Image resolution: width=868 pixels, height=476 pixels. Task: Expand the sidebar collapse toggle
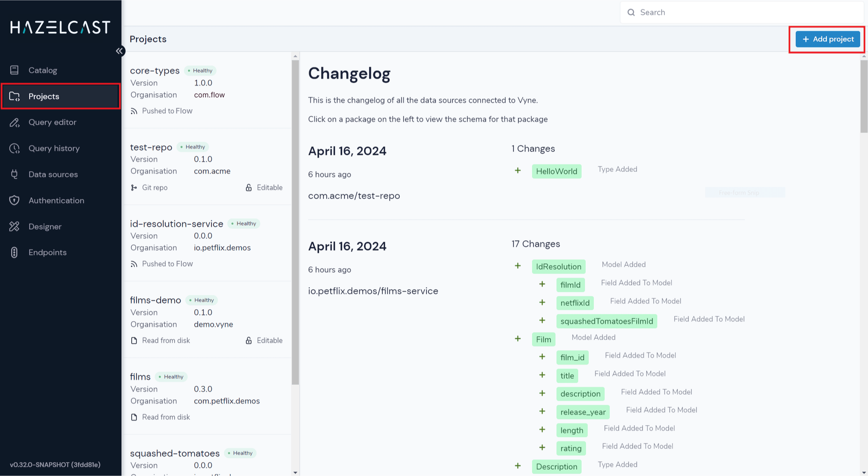click(x=120, y=51)
